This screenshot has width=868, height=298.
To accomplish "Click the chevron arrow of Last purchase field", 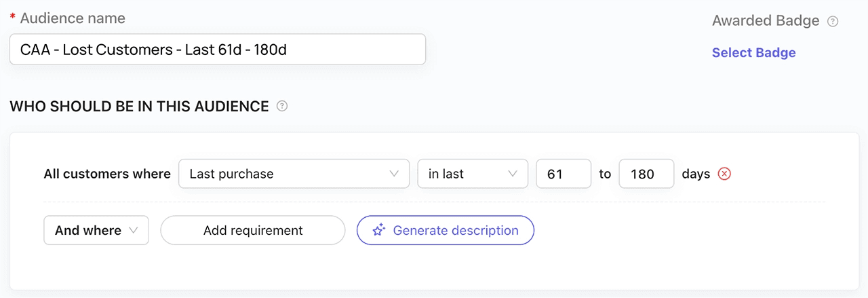I will pos(394,174).
